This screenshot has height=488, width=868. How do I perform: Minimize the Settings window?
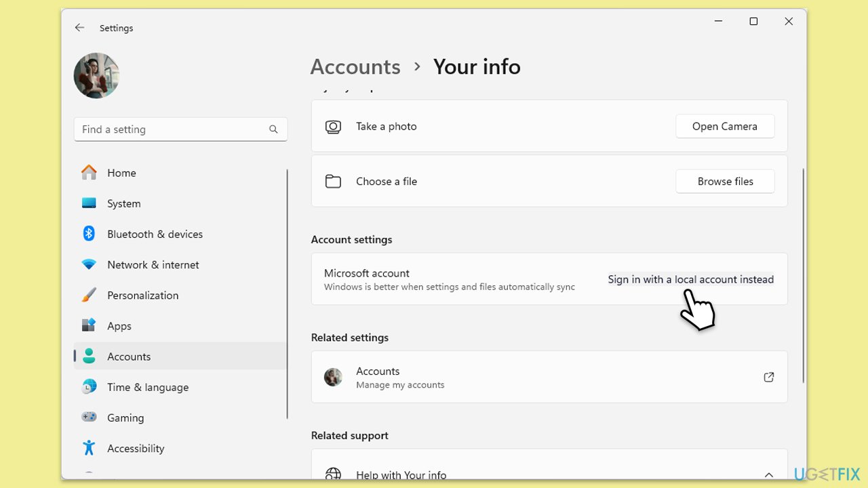[718, 22]
